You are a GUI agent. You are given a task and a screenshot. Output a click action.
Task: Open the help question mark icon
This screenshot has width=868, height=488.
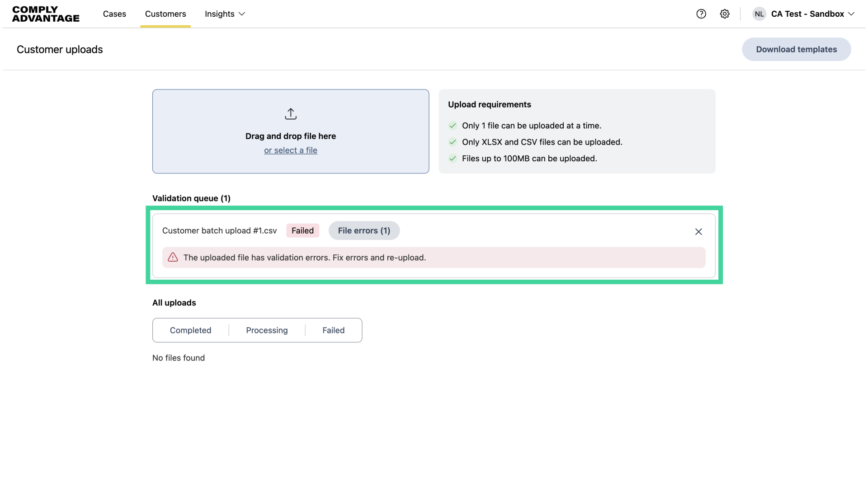tap(701, 14)
